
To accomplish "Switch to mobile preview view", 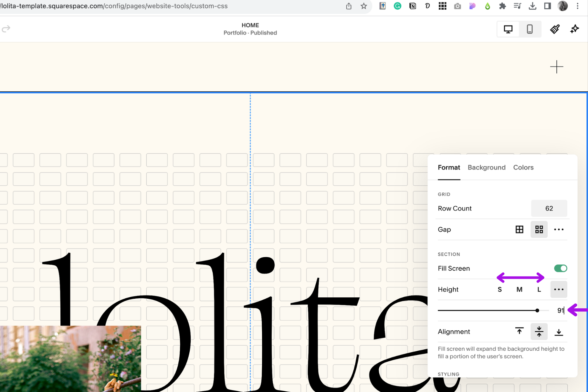I will tap(530, 29).
